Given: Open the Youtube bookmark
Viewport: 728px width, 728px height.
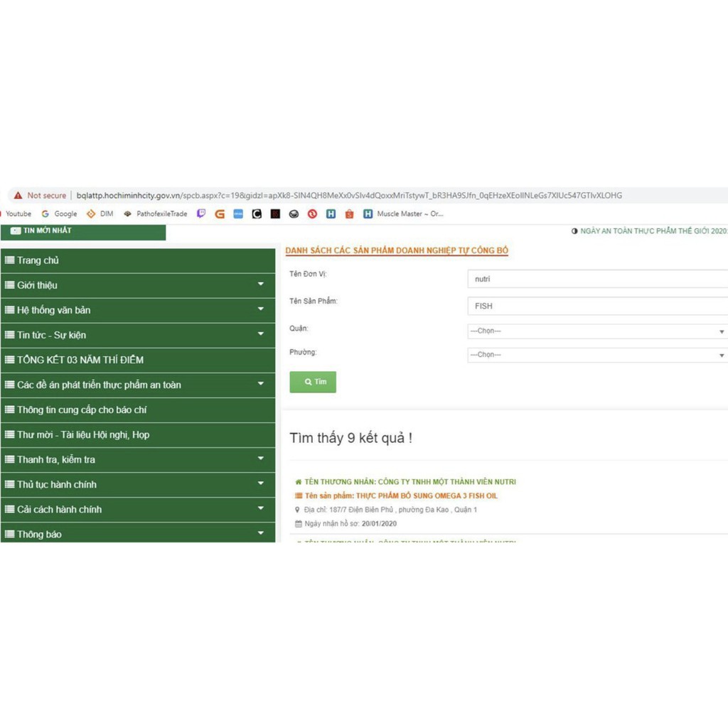Looking at the screenshot, I should tap(18, 213).
